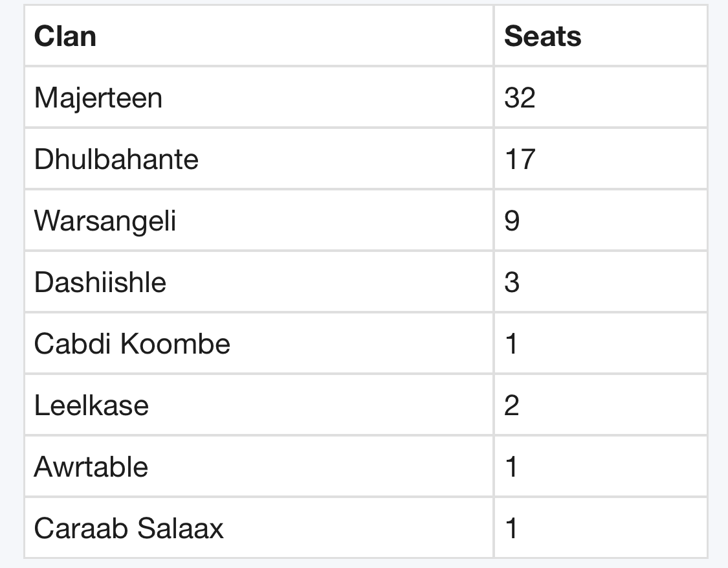Select the Dhulbahante clan cell
728x568 pixels.
(x=116, y=159)
